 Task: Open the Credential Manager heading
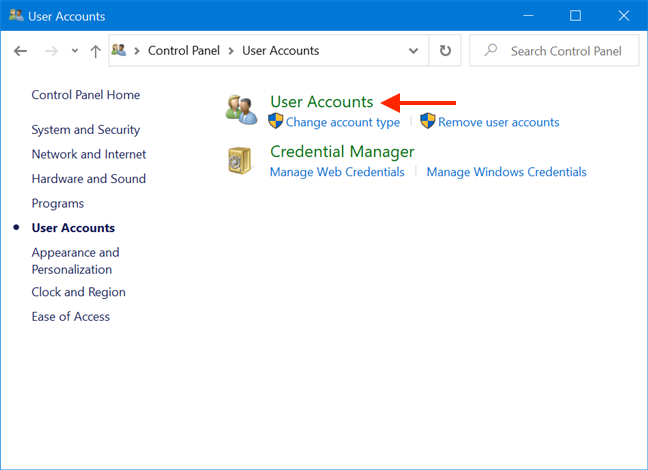(x=342, y=152)
